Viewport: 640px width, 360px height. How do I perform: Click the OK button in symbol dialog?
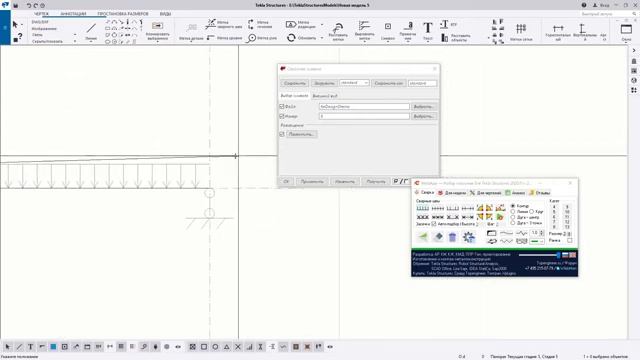[286, 182]
